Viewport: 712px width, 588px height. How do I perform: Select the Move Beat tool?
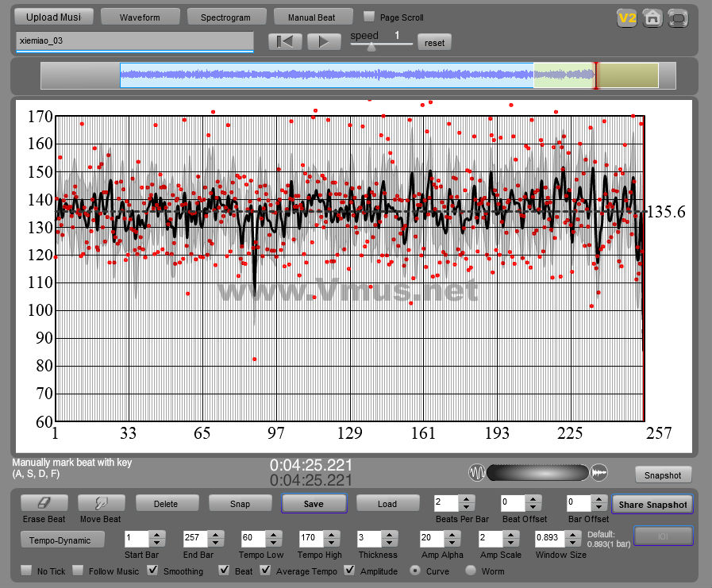[101, 502]
